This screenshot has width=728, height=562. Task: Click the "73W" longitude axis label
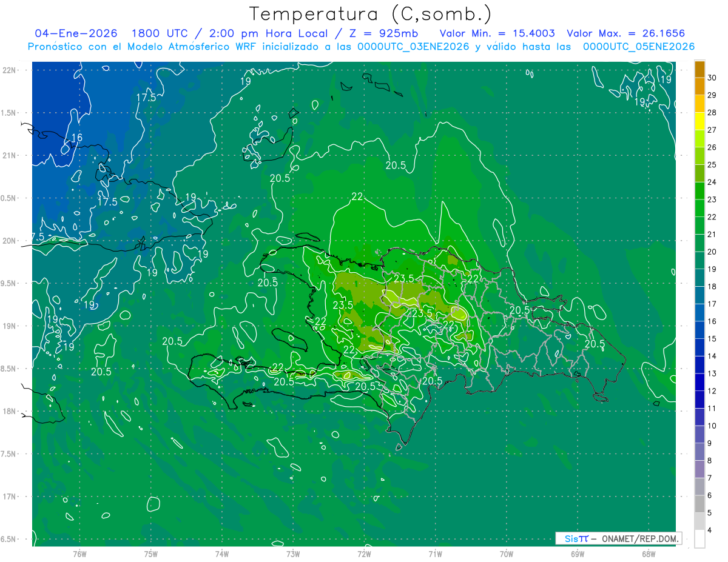tap(293, 554)
